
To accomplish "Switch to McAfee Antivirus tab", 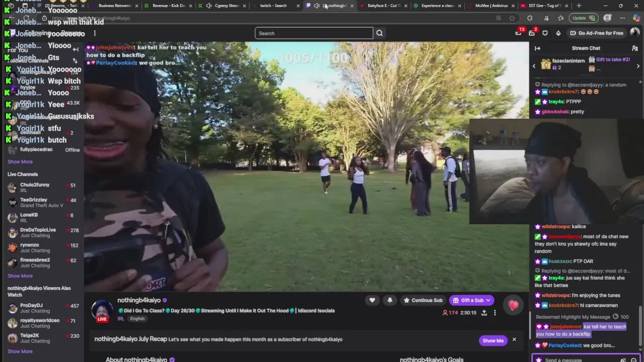I will (492, 6).
